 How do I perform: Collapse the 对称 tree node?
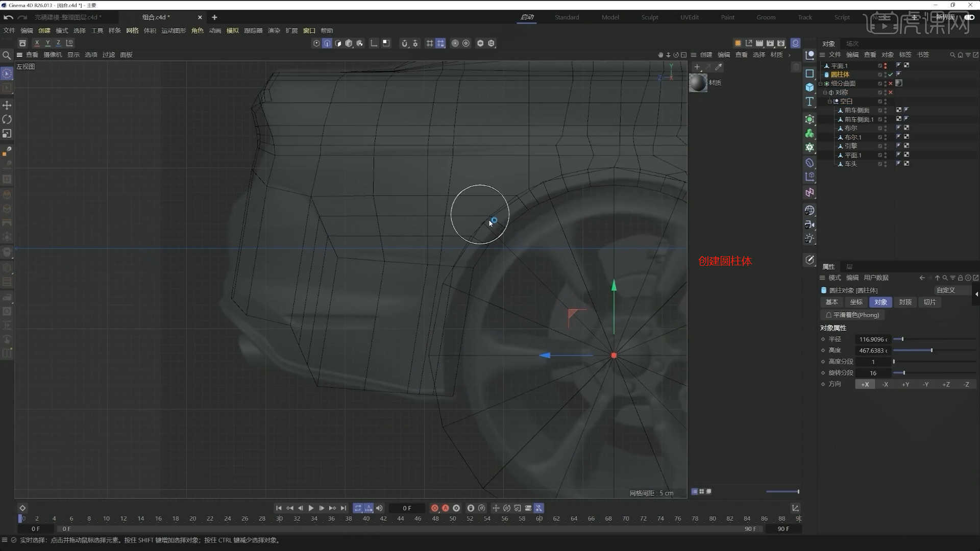[825, 92]
